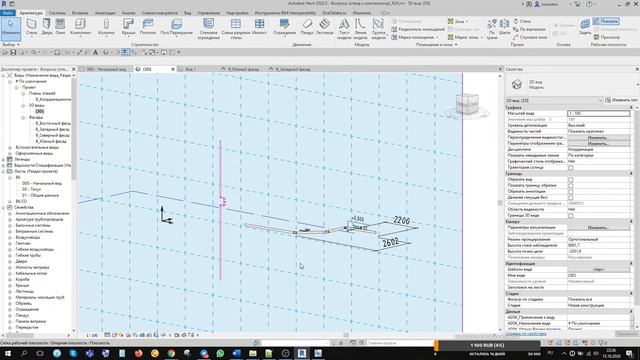Activate the Modify (Изменить) arrow tool

11,28
